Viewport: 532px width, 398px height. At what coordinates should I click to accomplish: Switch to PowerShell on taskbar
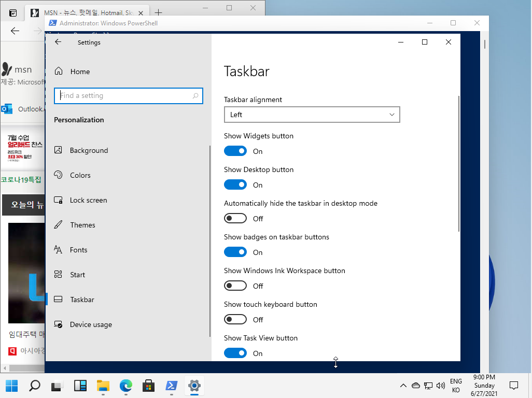pyautogui.click(x=171, y=386)
